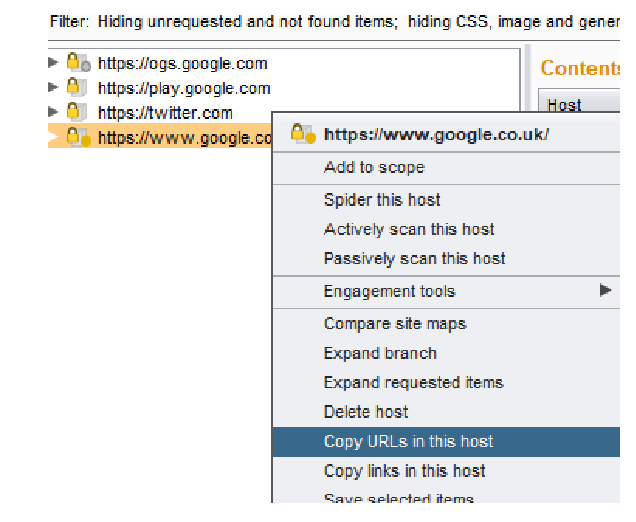Click Copy URLs in this host
This screenshot has width=636, height=522.
[x=408, y=441]
